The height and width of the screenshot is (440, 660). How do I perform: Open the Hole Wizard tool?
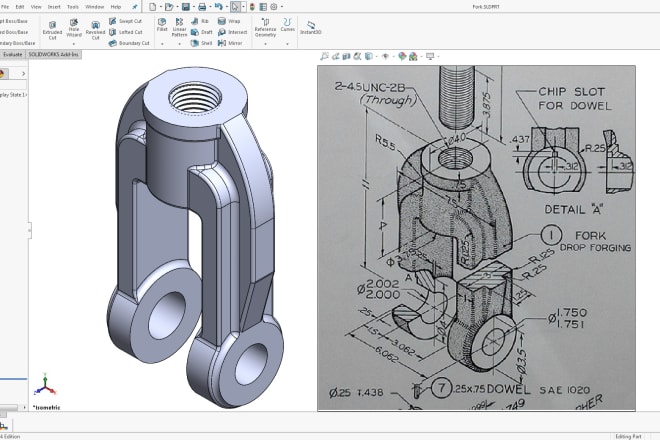pyautogui.click(x=74, y=28)
